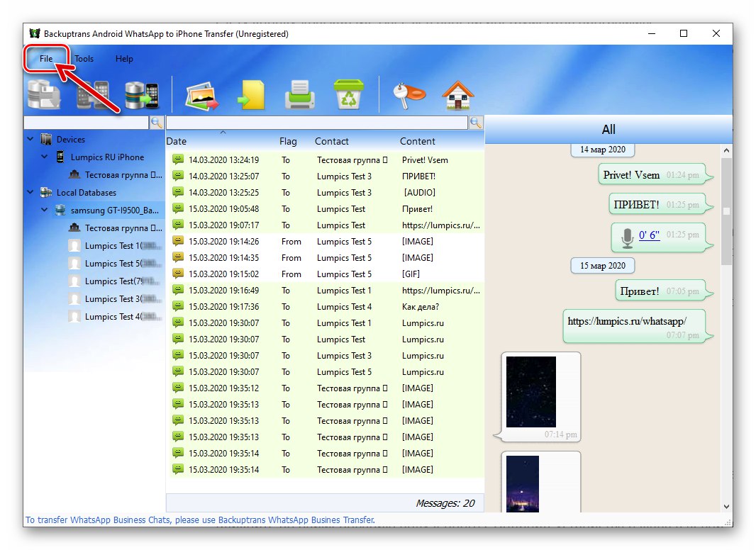Select the Lumpics Test 1 contact in tree

pos(123,246)
